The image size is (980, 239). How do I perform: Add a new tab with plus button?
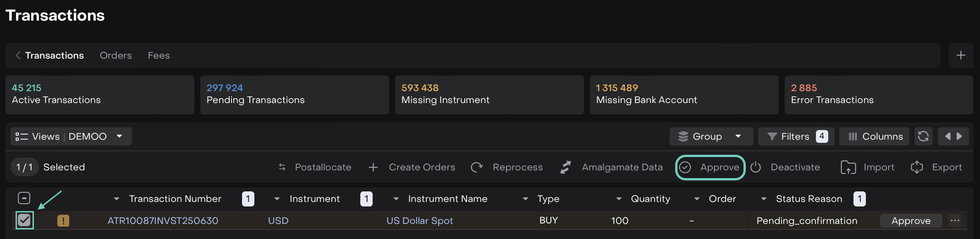961,55
